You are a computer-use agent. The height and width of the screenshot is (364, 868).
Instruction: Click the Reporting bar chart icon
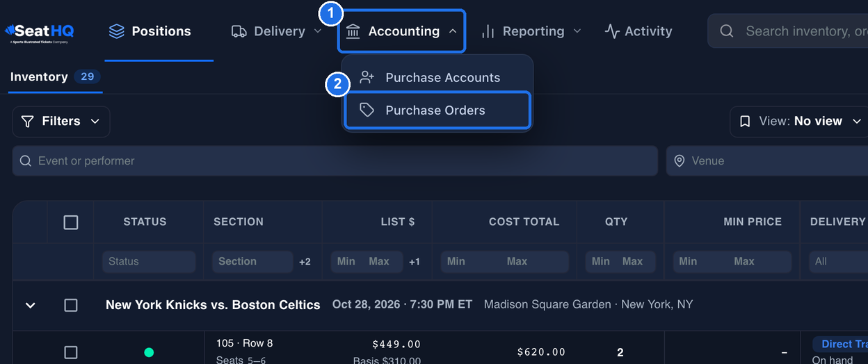pyautogui.click(x=488, y=31)
